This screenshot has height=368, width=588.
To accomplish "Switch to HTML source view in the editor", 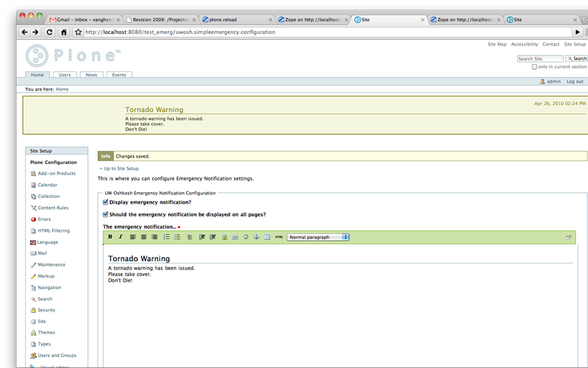I will point(279,237).
